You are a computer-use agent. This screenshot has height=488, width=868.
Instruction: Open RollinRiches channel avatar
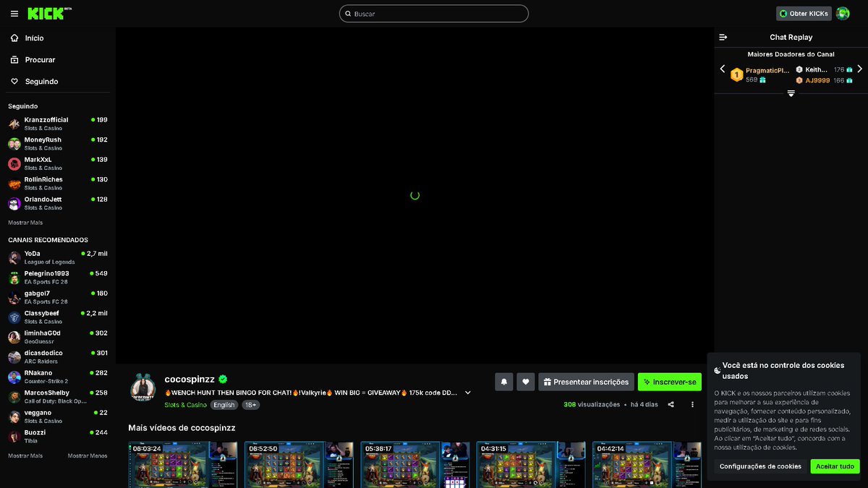tap(14, 183)
